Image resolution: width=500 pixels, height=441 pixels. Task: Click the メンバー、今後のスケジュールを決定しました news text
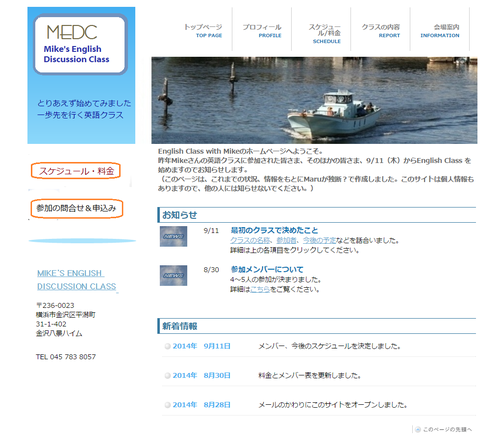point(329,346)
